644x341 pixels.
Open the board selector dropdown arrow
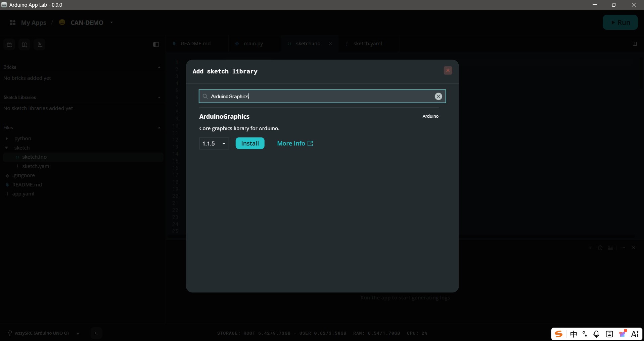[78, 334]
